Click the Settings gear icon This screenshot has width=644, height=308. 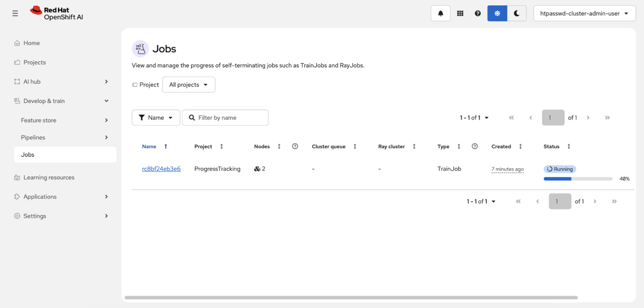(17, 216)
